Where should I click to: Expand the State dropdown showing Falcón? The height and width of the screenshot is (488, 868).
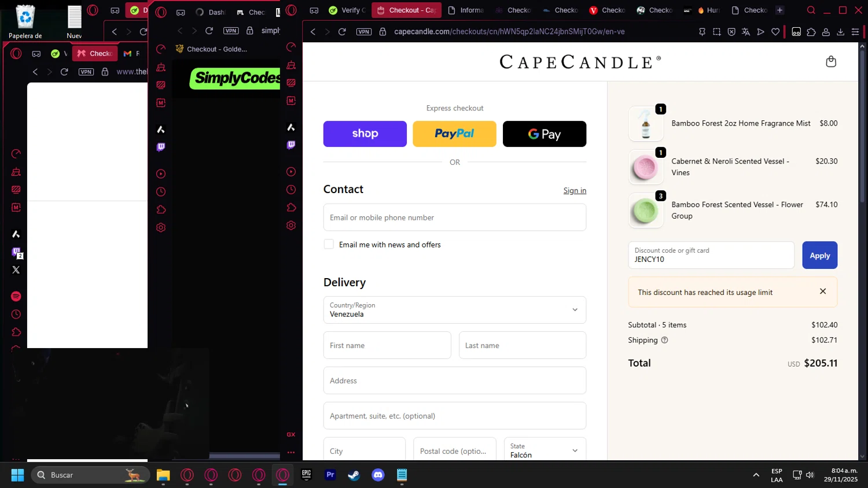tap(545, 450)
